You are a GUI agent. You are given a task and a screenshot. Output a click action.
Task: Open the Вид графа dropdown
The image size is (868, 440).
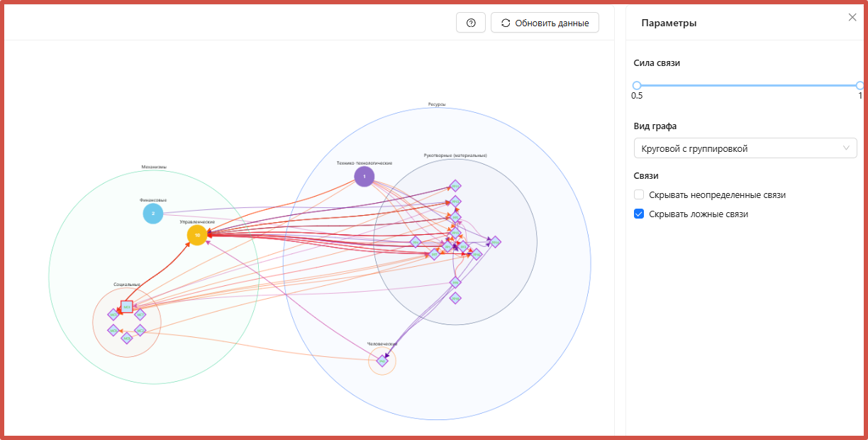pyautogui.click(x=745, y=148)
